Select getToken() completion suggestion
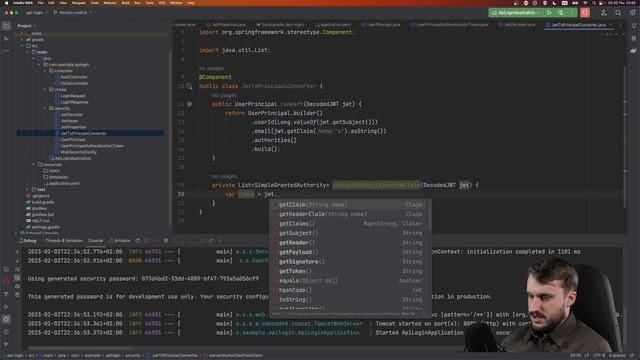640x360 pixels. click(x=349, y=271)
